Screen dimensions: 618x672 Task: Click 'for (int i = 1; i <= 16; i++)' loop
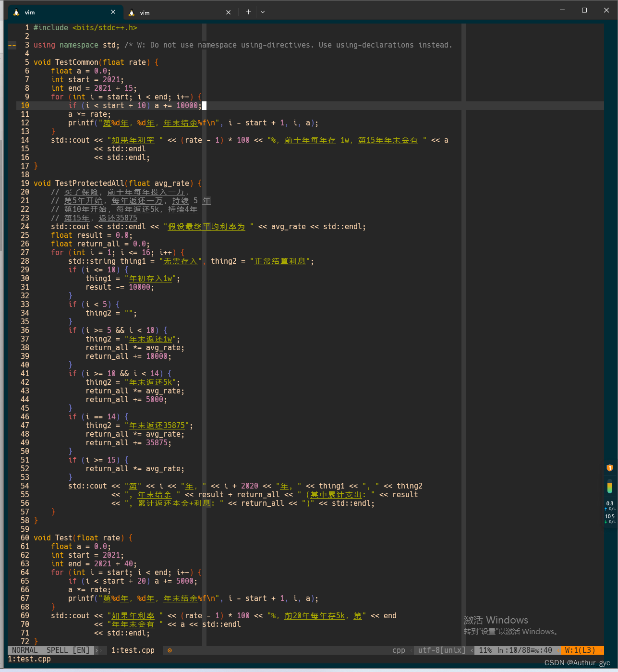[x=114, y=253]
